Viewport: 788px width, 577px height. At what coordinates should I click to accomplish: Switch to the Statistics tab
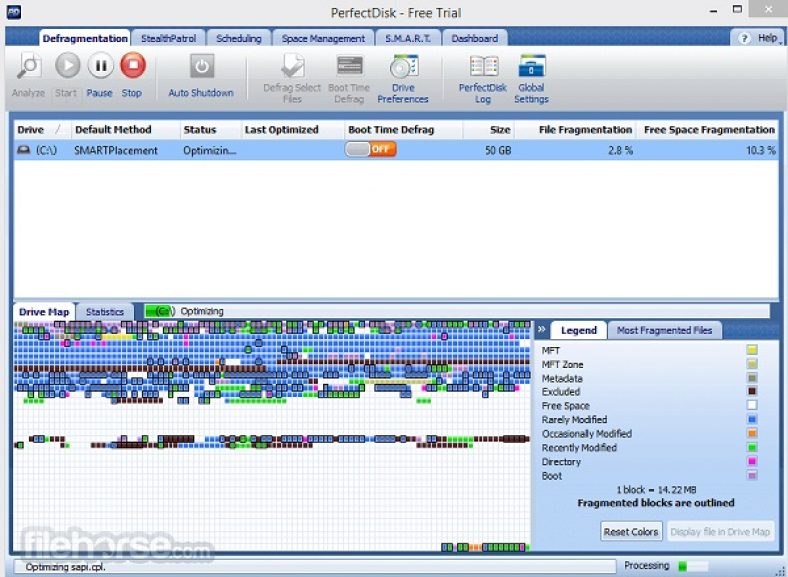tap(105, 312)
